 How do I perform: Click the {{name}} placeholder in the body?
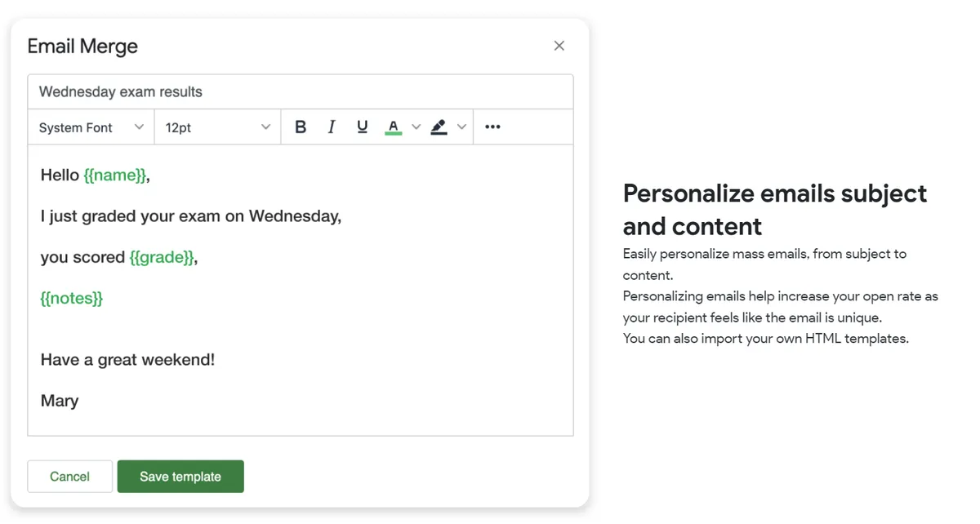click(x=115, y=175)
